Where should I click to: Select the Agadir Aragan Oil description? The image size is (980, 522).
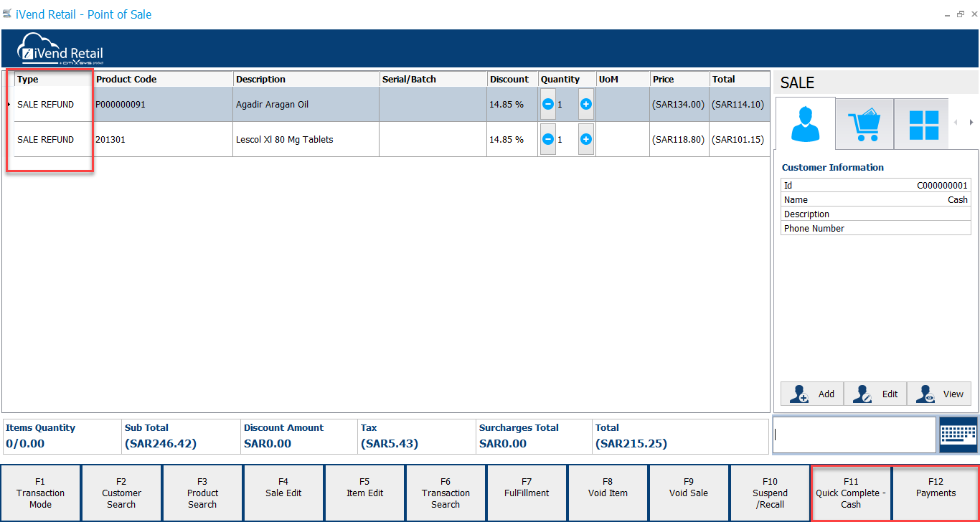[306, 105]
